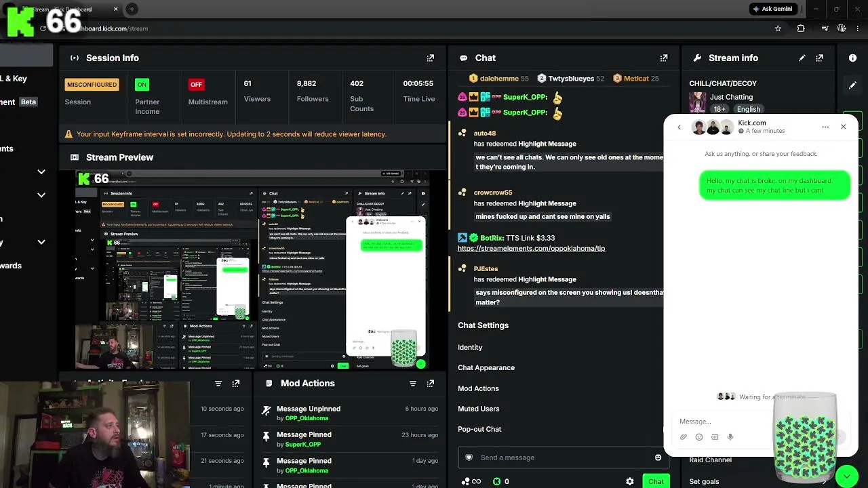The image size is (868, 488).
Task: Bookmark this page with the star icon
Action: coord(778,28)
